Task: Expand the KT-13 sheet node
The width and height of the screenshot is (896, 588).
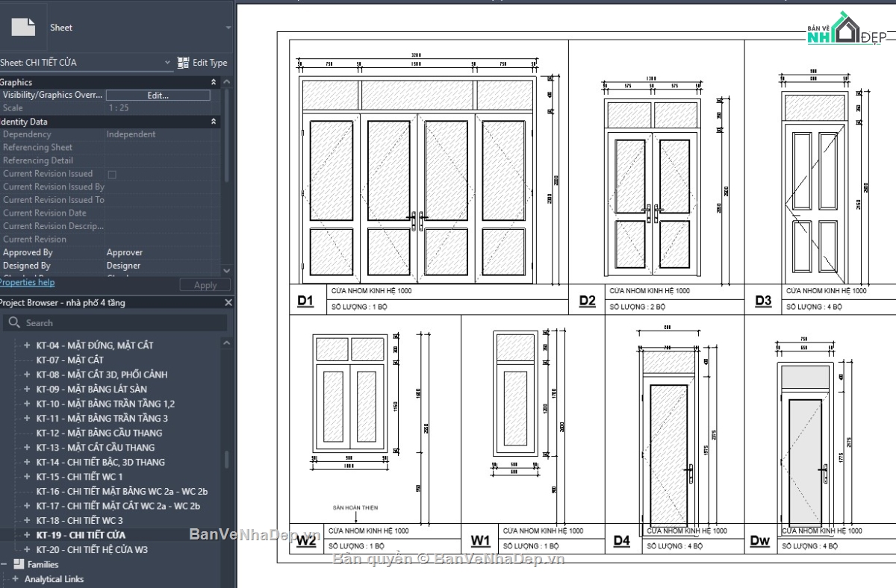Action: tap(27, 448)
